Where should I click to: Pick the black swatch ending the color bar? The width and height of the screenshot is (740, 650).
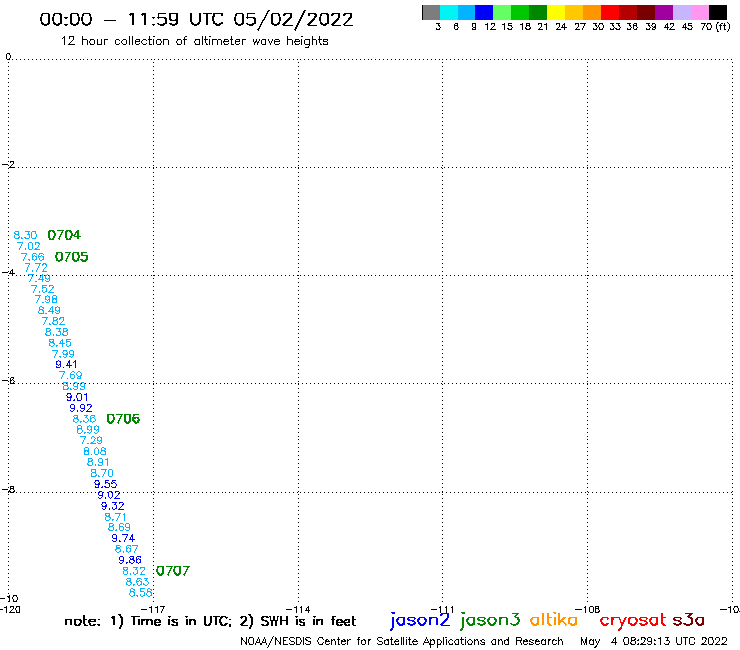pyautogui.click(x=718, y=12)
